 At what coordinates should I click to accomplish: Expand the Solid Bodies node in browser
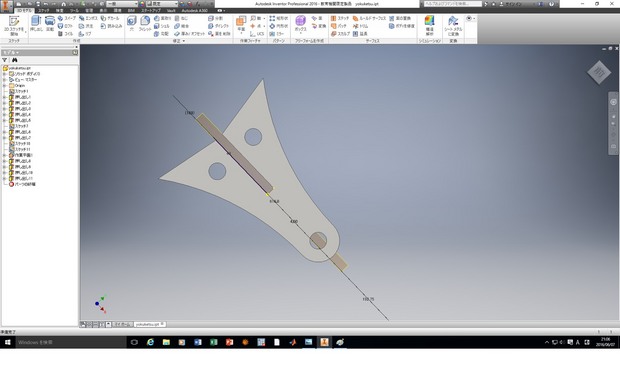pos(4,74)
